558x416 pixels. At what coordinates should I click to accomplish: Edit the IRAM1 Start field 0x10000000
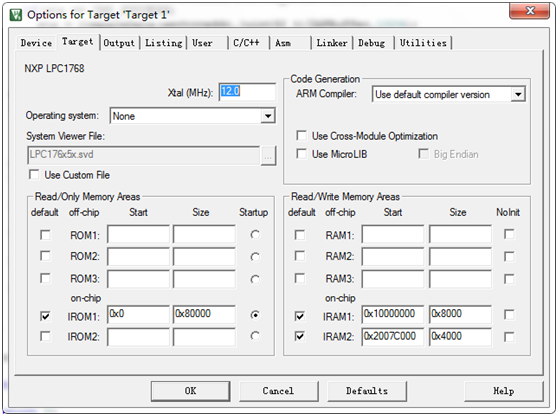click(393, 314)
